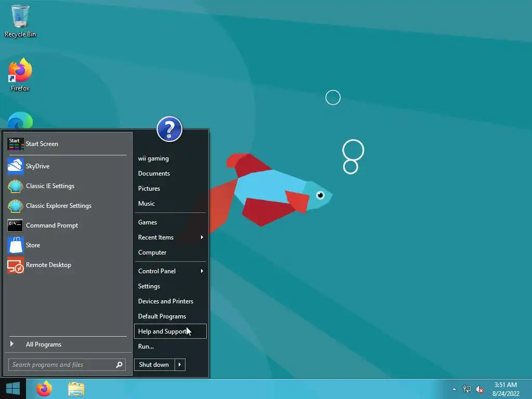
Task: Click the Search programs and files box
Action: 67,365
